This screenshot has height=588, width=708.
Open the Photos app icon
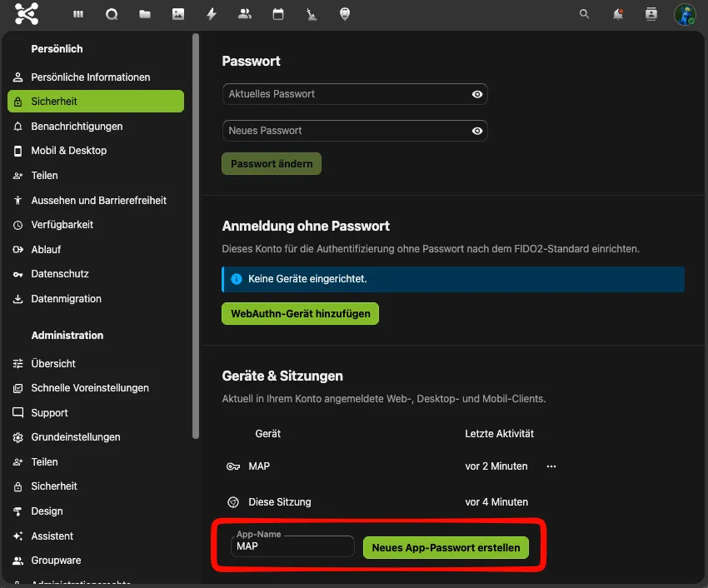[x=178, y=14]
